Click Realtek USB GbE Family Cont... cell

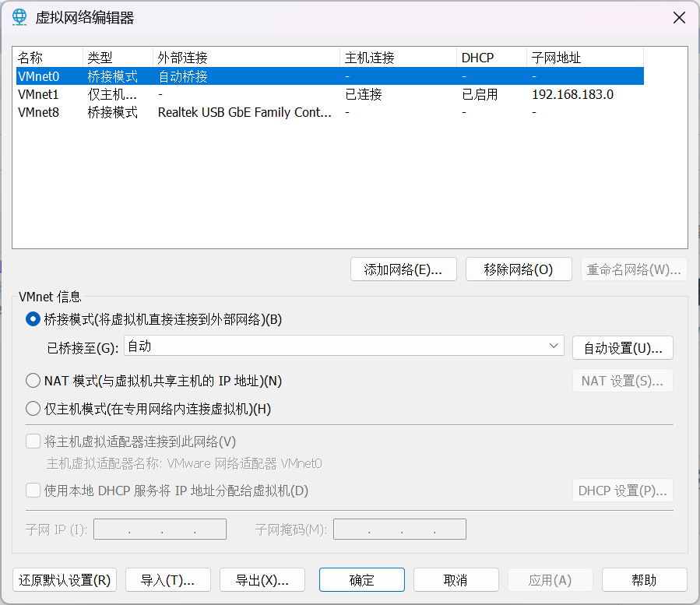coord(244,112)
